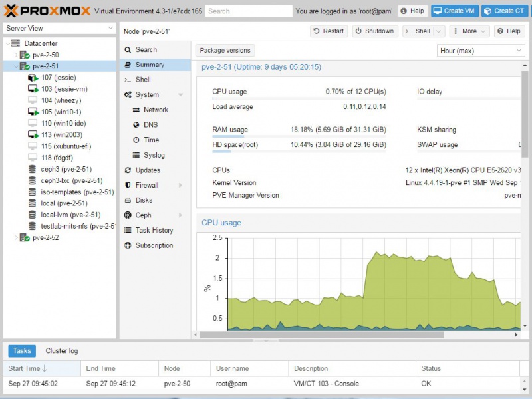Viewport: 532px width, 399px height.
Task: Expand the More actions menu
Action: click(x=469, y=31)
